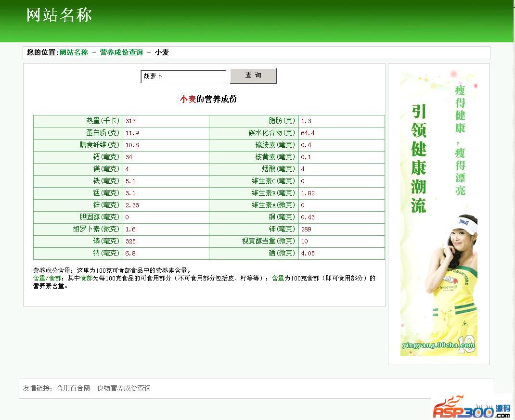Select the 铜(毫克) label cell
Viewport: 515px width, 420px height.
[254, 217]
